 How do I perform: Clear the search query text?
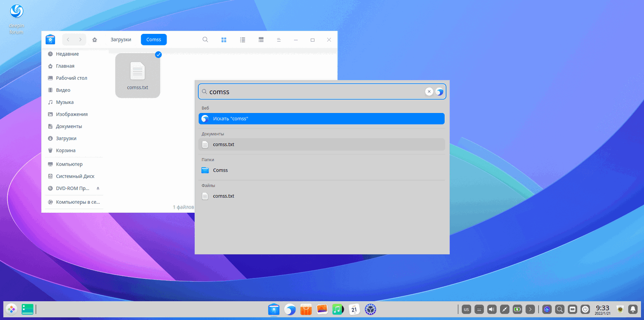429,92
